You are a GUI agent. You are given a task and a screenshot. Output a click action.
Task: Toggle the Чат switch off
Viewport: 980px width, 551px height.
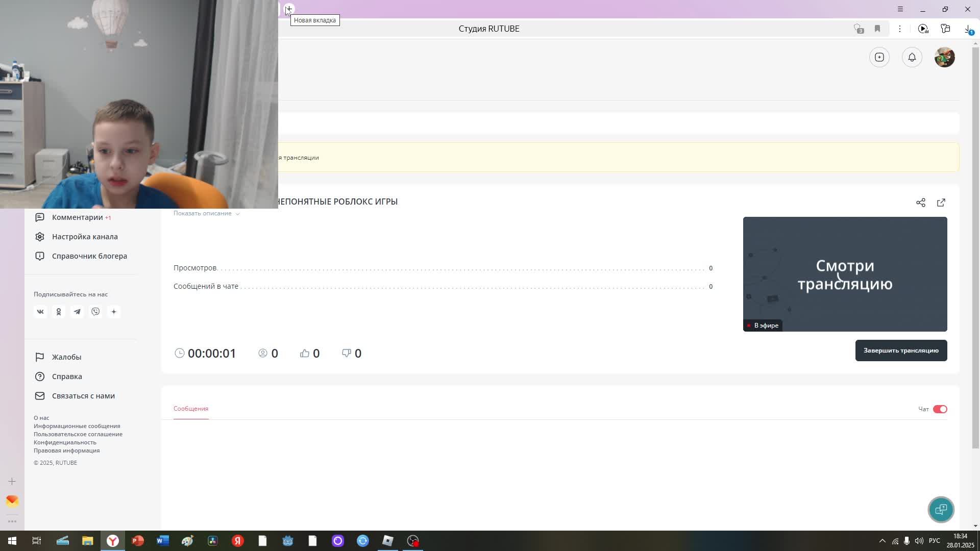point(940,409)
